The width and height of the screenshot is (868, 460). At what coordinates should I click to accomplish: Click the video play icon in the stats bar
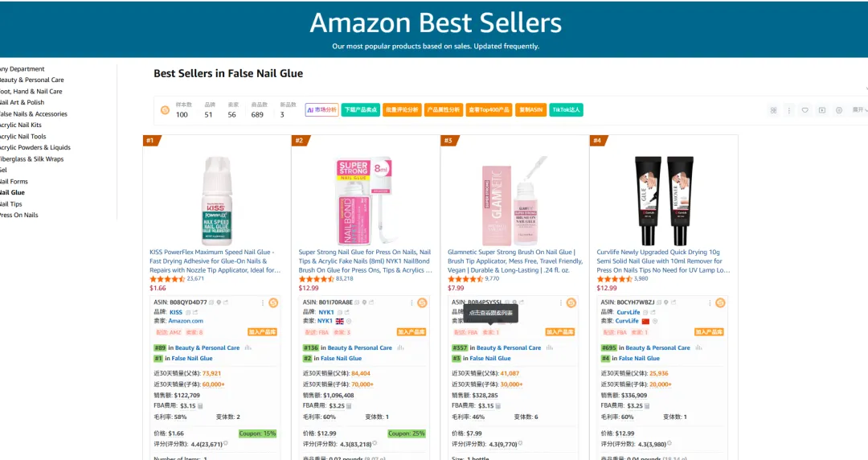pyautogui.click(x=821, y=110)
